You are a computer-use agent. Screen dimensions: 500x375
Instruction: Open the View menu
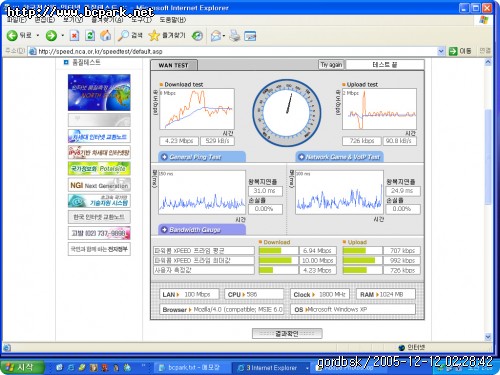(x=73, y=20)
